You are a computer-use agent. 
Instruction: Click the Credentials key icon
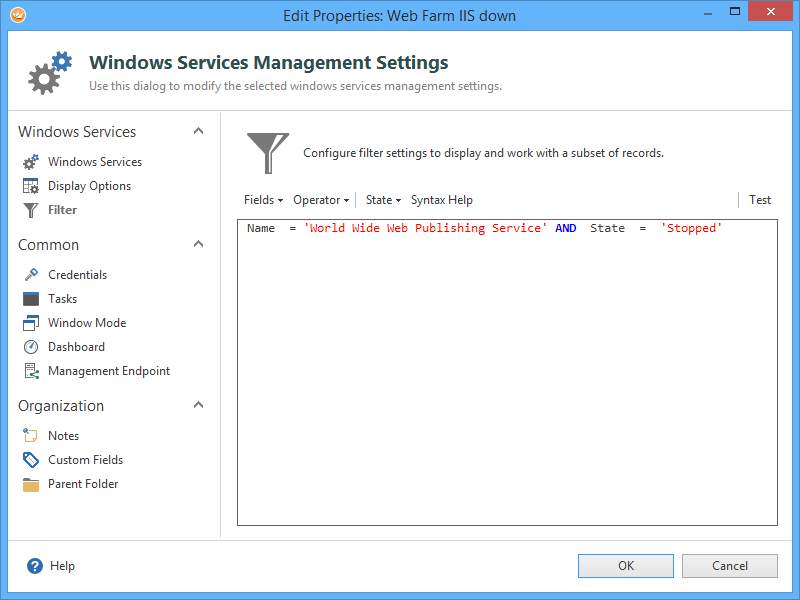click(31, 275)
